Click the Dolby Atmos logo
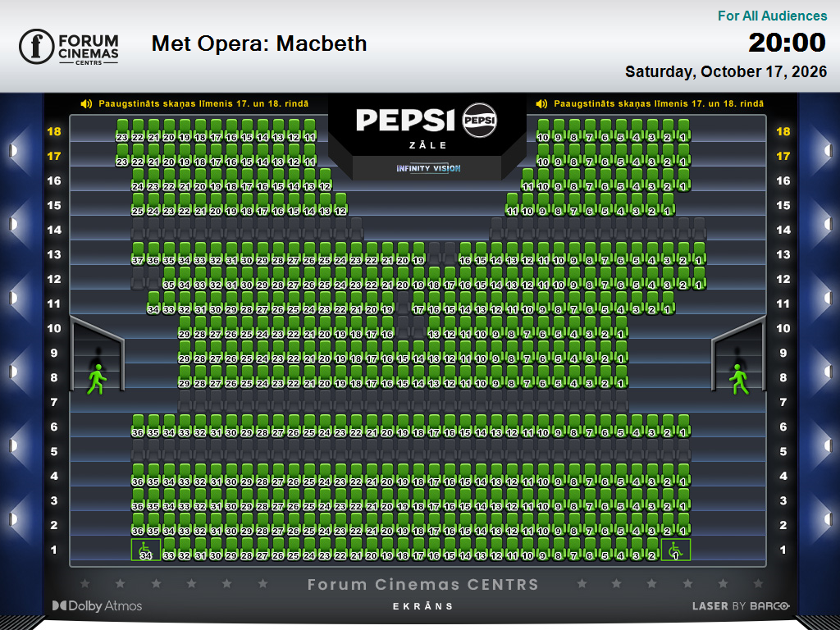 97,606
